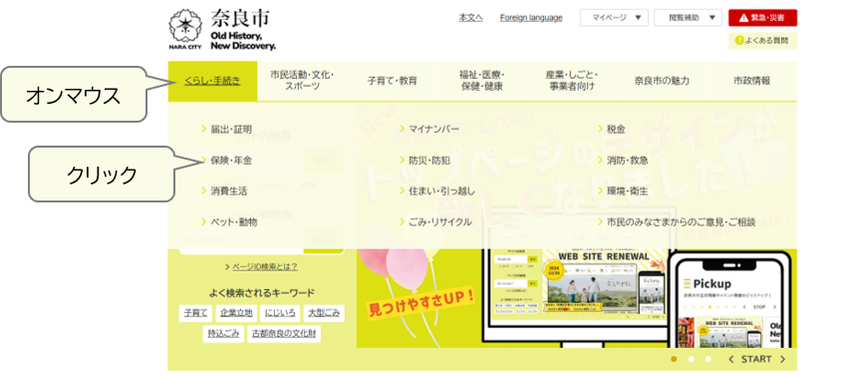
Task: Click the START slideshow control
Action: 756,359
